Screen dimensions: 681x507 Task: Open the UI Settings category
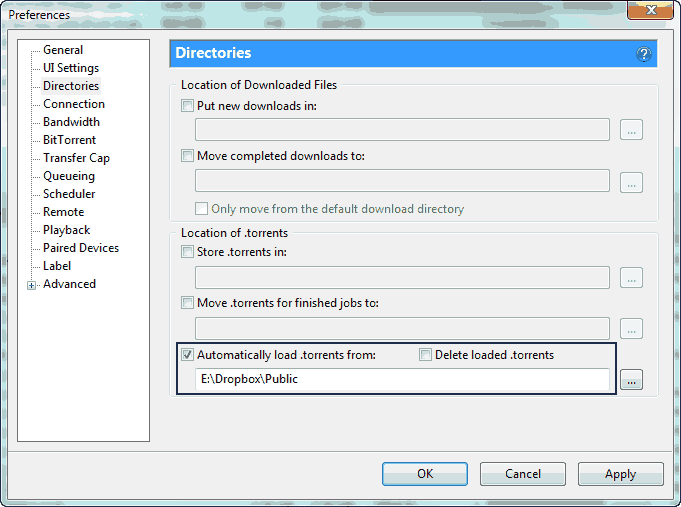pos(71,68)
